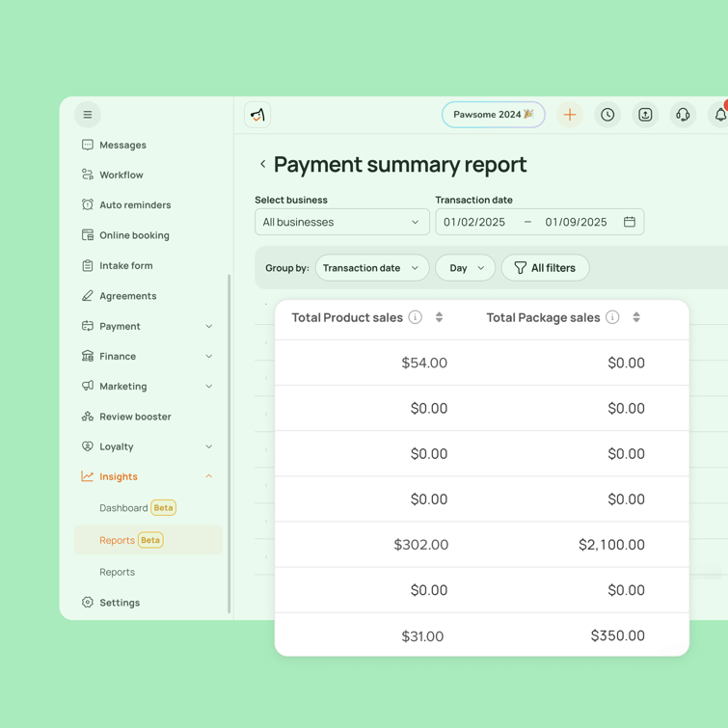Open Workflow in the sidebar
The width and height of the screenshot is (728, 728).
point(121,175)
